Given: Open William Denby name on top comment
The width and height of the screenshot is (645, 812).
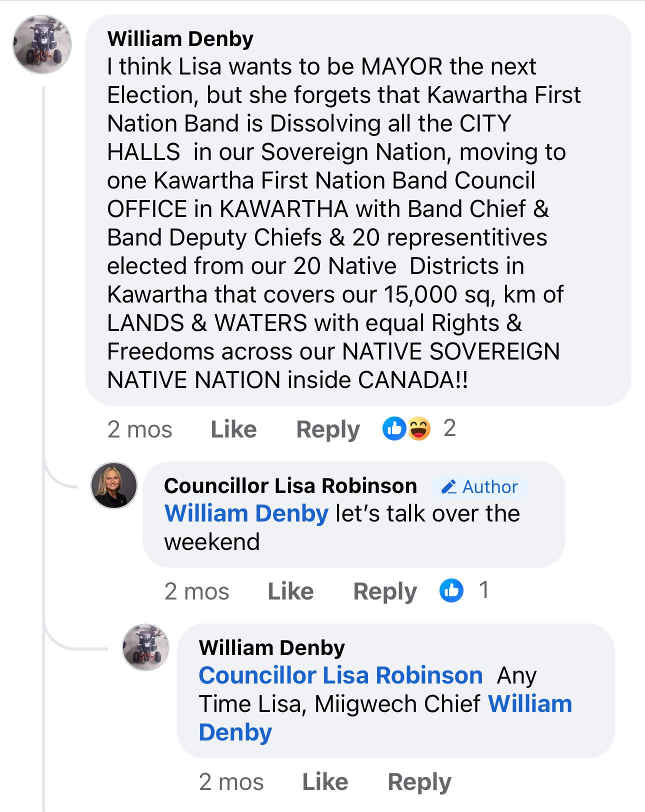Looking at the screenshot, I should (x=180, y=39).
